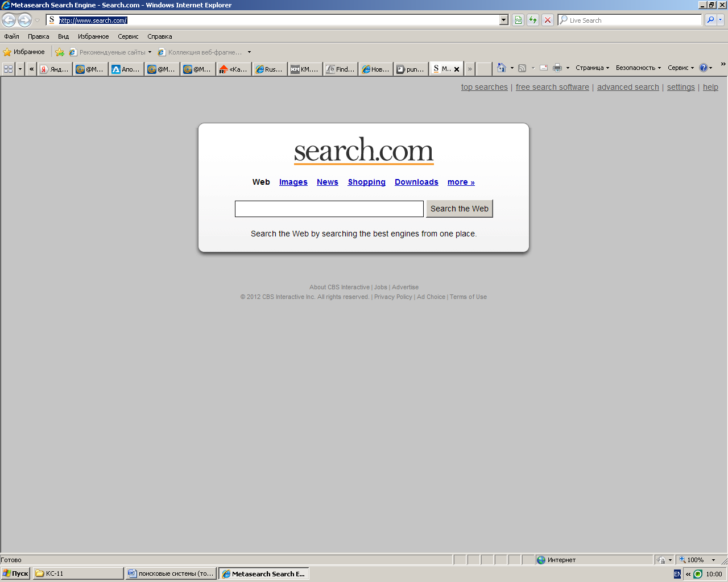This screenshot has height=582, width=728.
Task: Open the recent pages arrow beside Forward
Action: (x=37, y=20)
